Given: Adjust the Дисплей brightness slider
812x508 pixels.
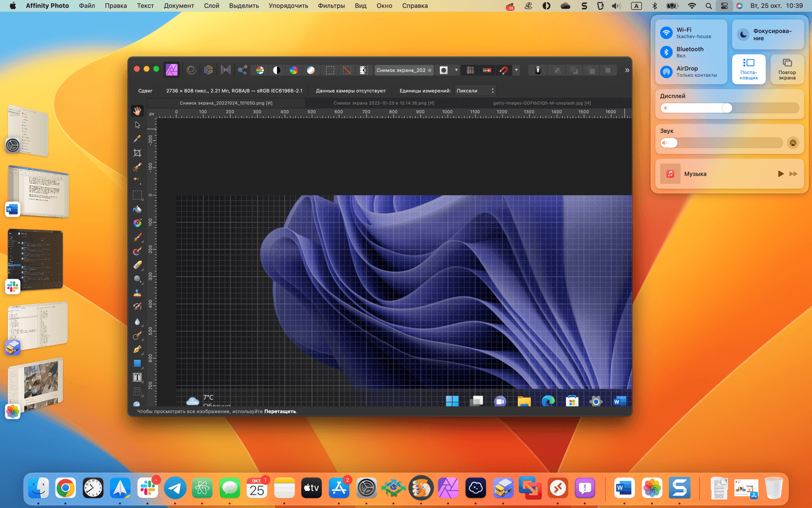Looking at the screenshot, I should pos(729,108).
